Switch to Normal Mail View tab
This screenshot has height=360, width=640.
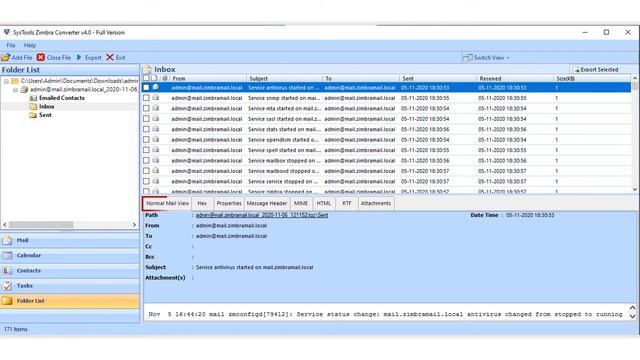point(167,203)
